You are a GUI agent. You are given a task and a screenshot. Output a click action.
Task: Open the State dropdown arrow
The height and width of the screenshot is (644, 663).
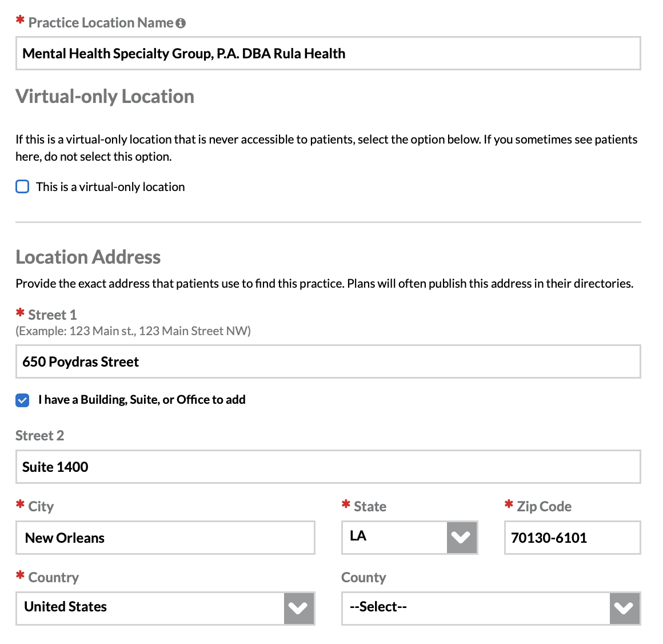tap(461, 538)
